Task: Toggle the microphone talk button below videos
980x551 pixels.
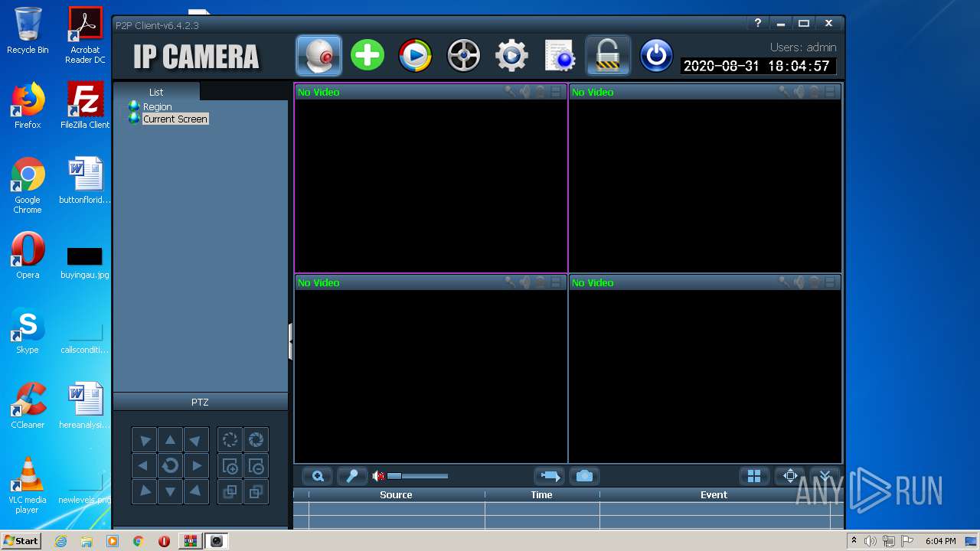Action: [x=352, y=476]
